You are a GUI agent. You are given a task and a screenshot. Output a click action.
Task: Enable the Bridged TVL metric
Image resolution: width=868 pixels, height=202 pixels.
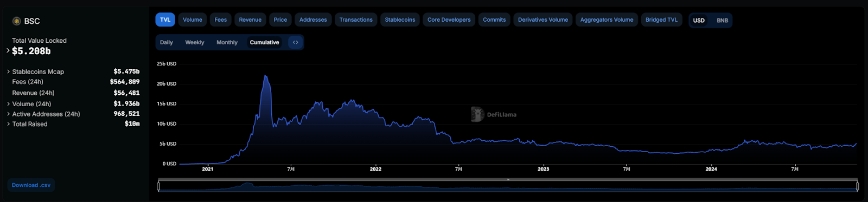[x=661, y=19]
